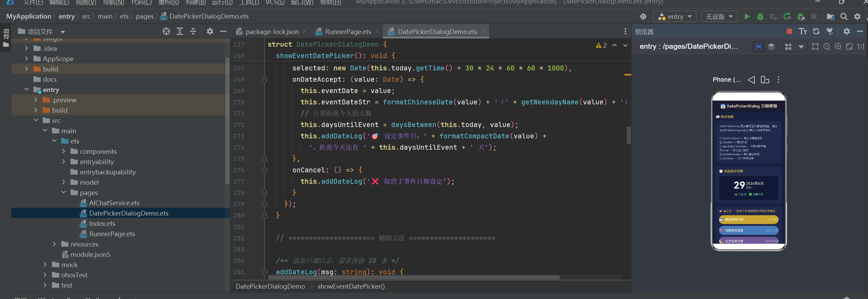Click the plug icon in previewer header

point(830,31)
